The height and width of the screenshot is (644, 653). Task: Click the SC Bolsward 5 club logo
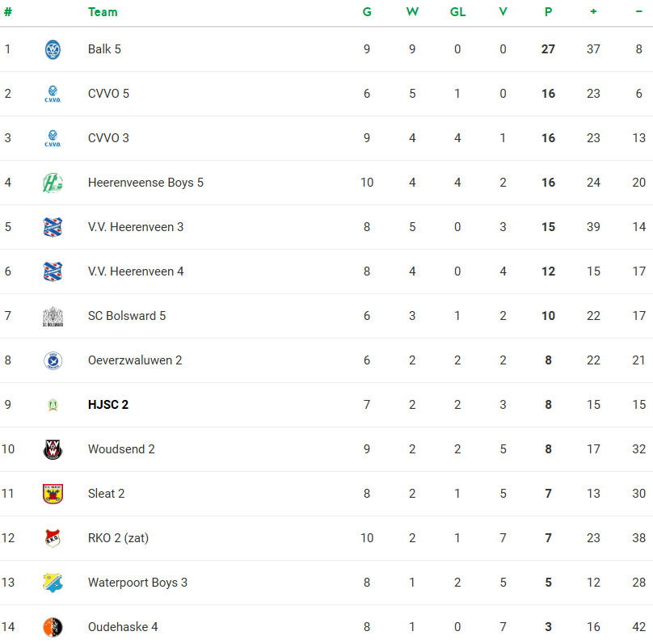click(x=53, y=316)
